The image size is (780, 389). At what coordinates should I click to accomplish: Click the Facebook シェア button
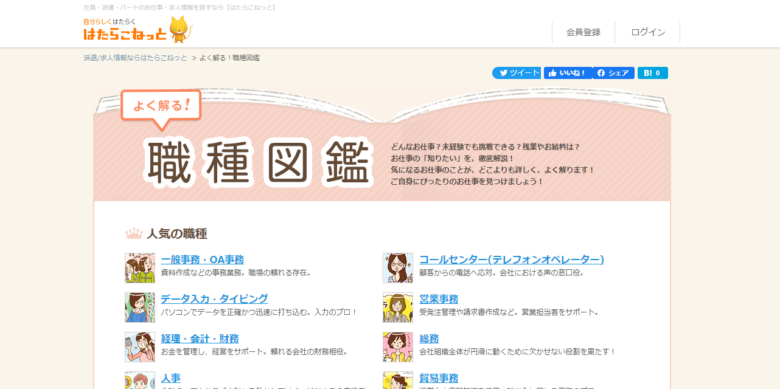[x=613, y=73]
